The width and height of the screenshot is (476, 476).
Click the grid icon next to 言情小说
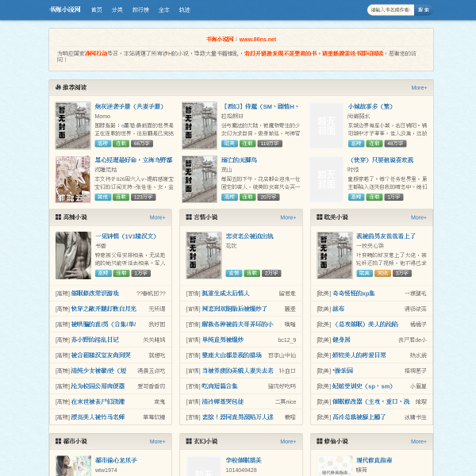(x=189, y=217)
